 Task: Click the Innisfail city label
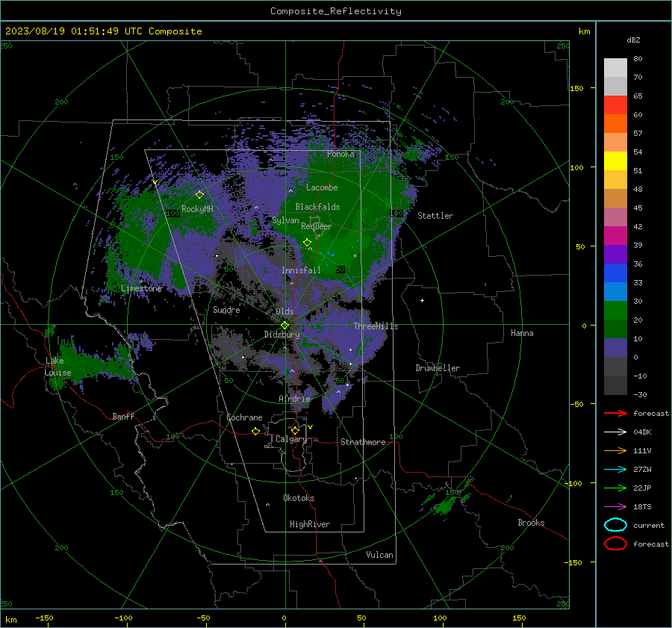click(301, 270)
